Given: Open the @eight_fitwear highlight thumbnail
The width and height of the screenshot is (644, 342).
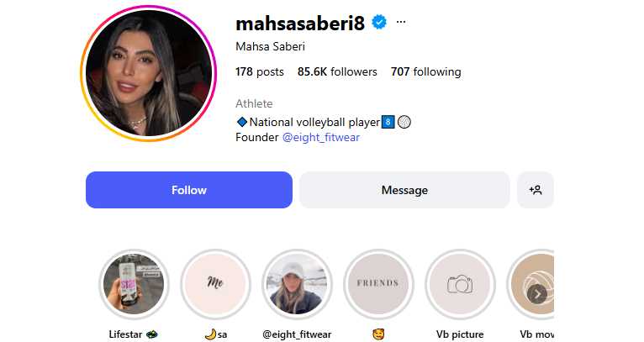Looking at the screenshot, I should pyautogui.click(x=297, y=284).
